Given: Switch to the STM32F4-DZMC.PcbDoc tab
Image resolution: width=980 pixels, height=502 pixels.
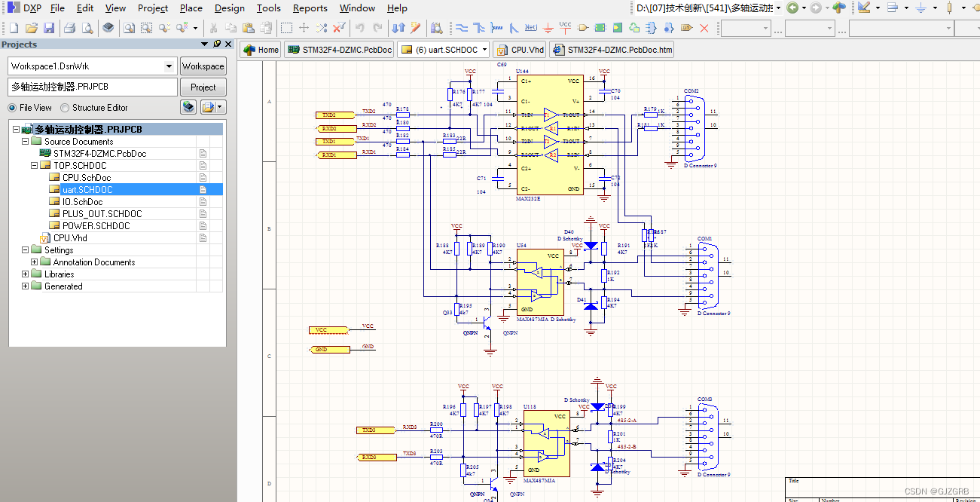Looking at the screenshot, I should 340,50.
